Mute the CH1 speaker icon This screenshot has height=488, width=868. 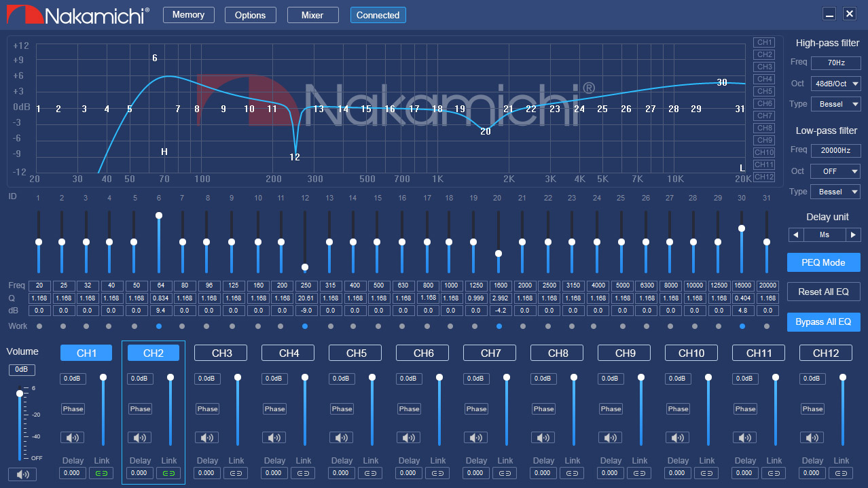73,438
